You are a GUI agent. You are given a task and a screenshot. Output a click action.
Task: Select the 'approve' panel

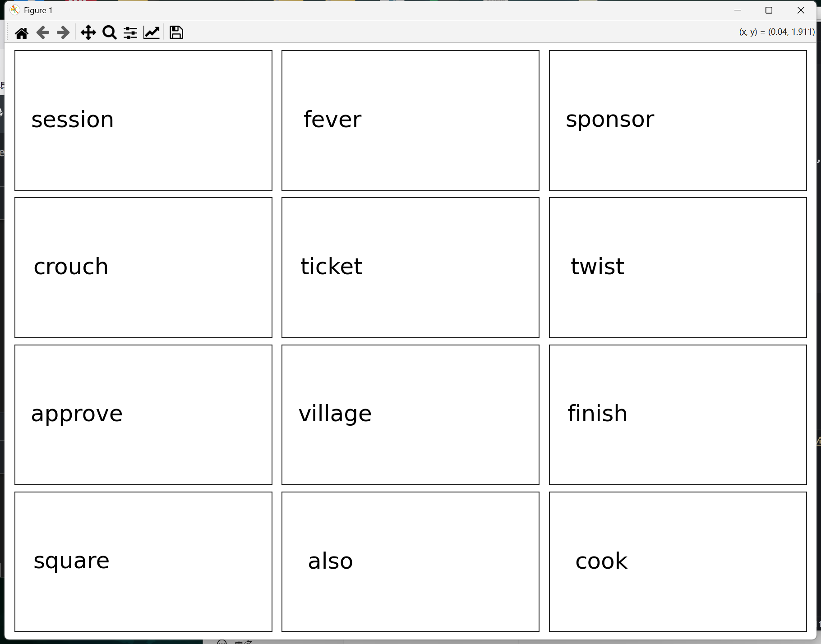pyautogui.click(x=143, y=414)
